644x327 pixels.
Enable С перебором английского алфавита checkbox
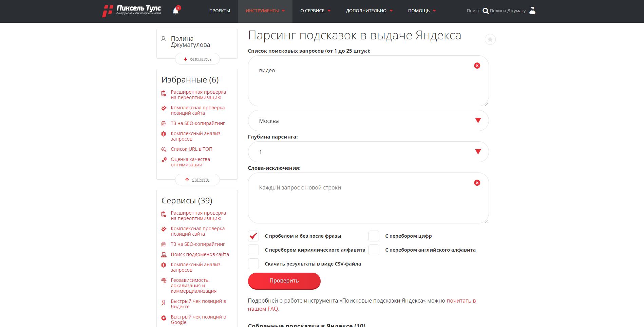coord(374,250)
